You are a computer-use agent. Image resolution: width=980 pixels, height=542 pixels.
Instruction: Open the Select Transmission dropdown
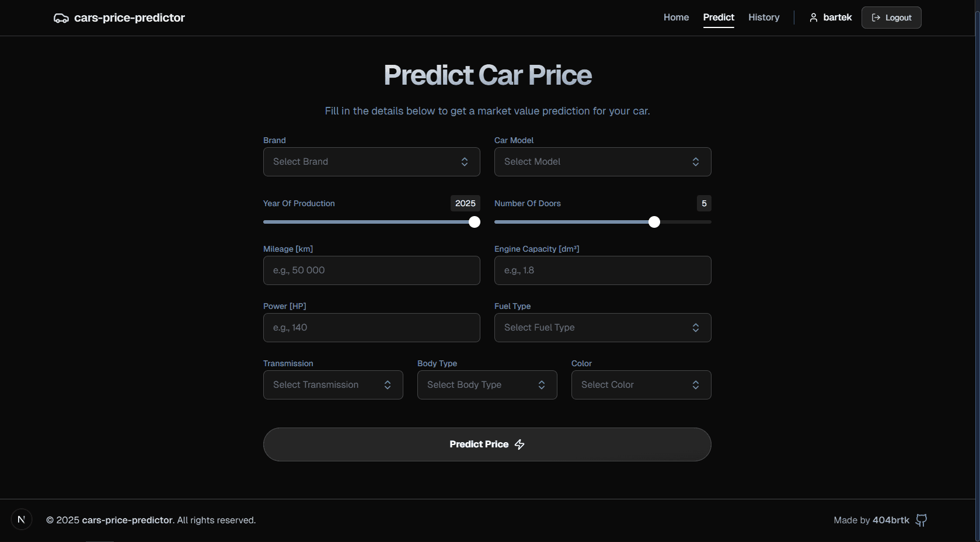point(333,384)
